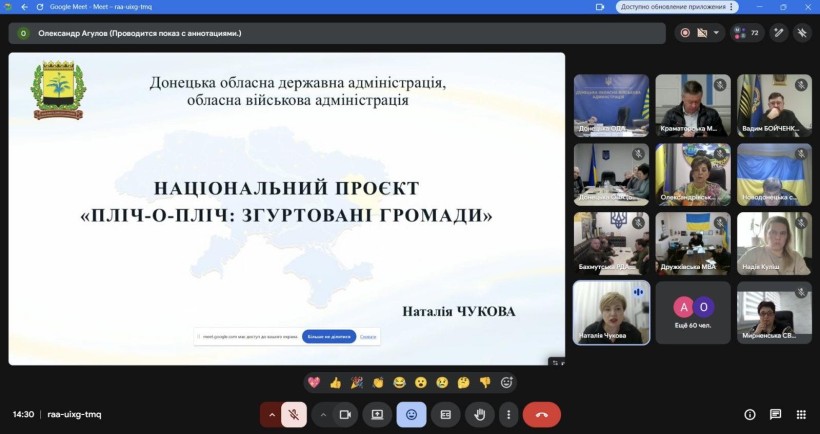820x434 pixels.
Task: Open participants list showing 72
Action: (747, 33)
